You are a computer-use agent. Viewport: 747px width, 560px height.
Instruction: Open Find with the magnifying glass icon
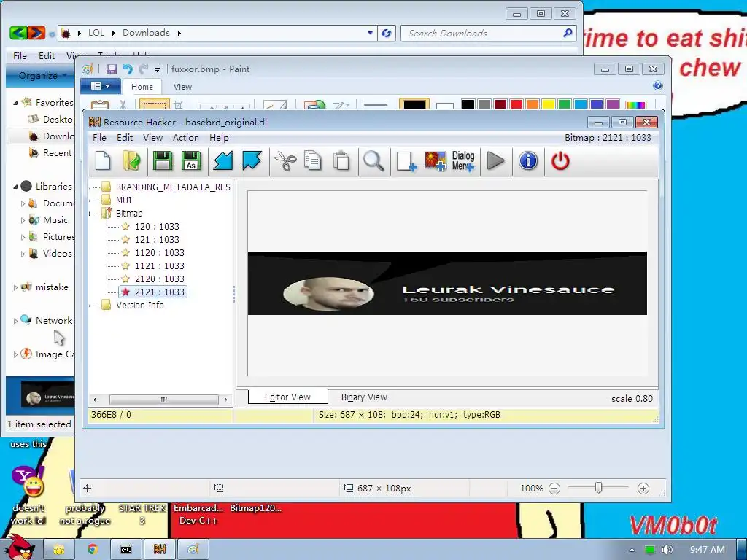(x=373, y=161)
